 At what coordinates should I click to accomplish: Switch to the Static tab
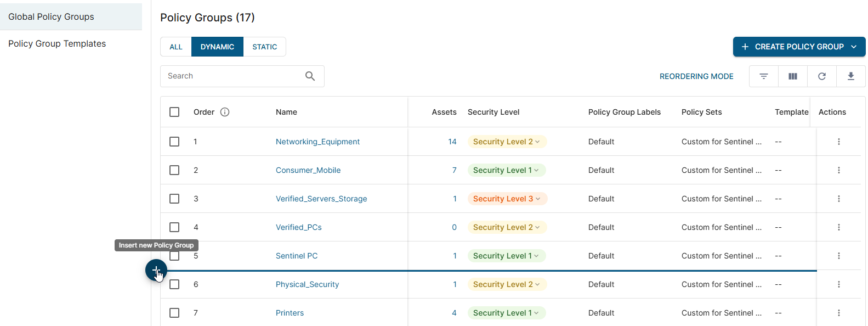pos(264,47)
